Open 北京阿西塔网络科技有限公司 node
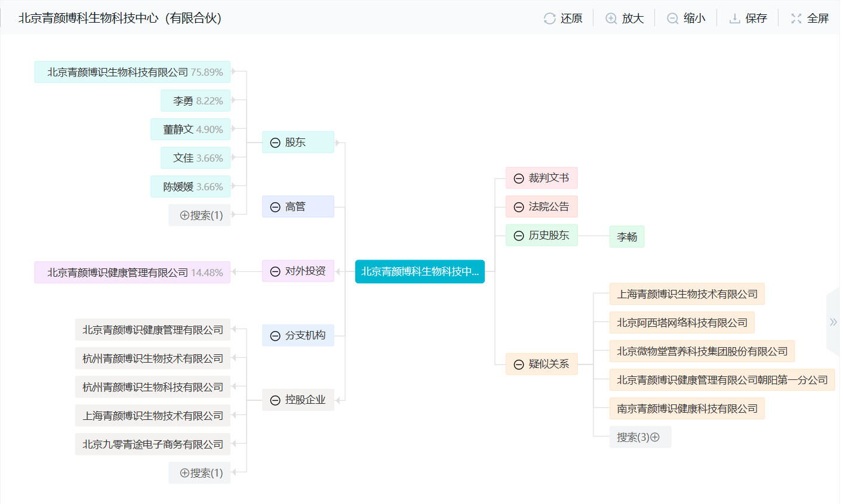 tap(682, 323)
